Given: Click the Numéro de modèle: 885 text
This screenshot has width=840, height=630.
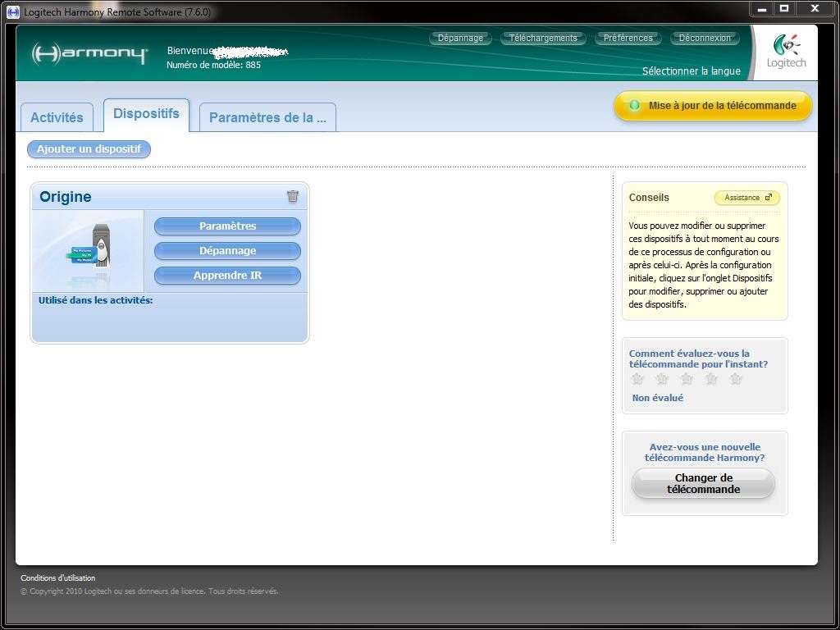Looking at the screenshot, I should (214, 65).
